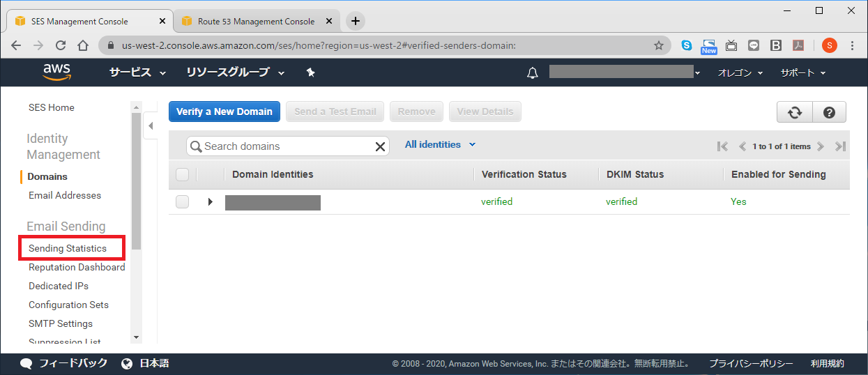Screen dimensions: 868x375
Task: Sort by Verification Status column header
Action: click(x=524, y=175)
